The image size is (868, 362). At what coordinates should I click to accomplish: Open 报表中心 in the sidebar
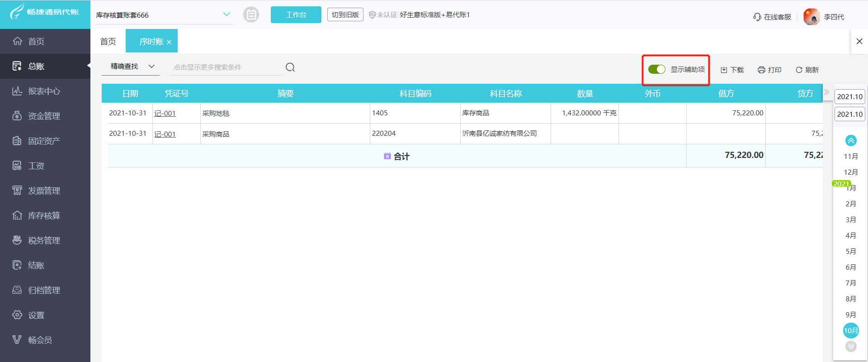tap(44, 91)
